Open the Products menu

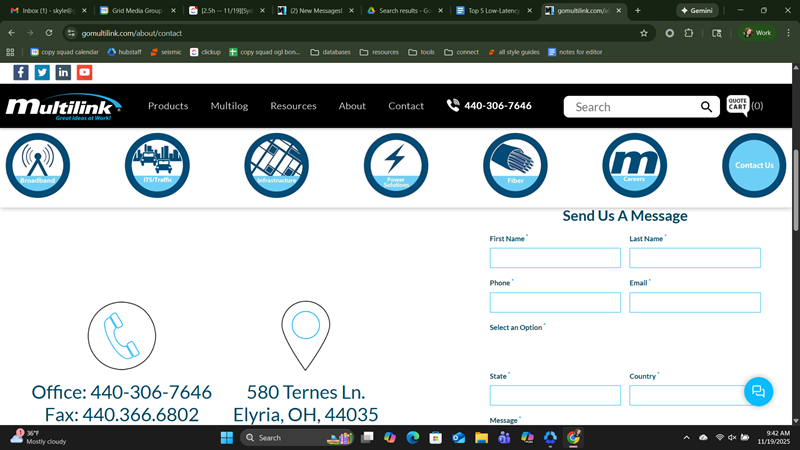168,106
